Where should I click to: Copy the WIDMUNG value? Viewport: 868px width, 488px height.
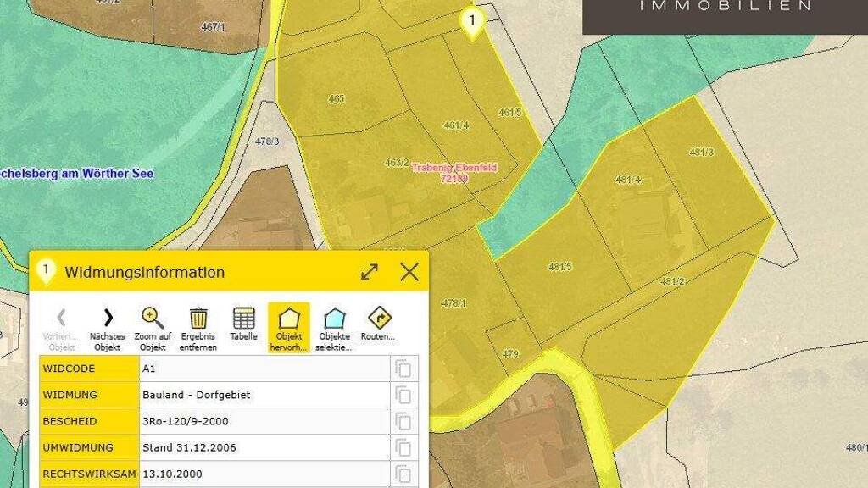(403, 395)
